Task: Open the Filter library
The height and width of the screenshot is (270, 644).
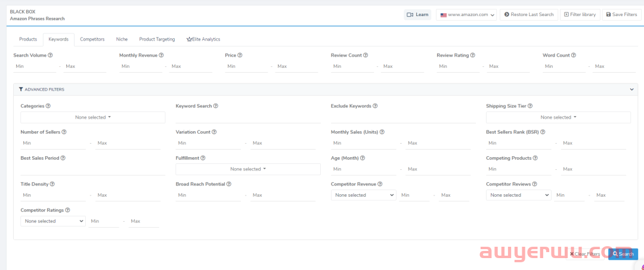Action: tap(580, 15)
